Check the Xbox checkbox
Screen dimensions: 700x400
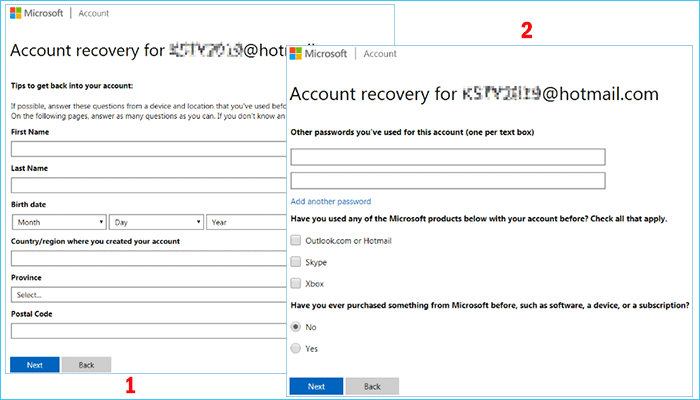pos(296,283)
